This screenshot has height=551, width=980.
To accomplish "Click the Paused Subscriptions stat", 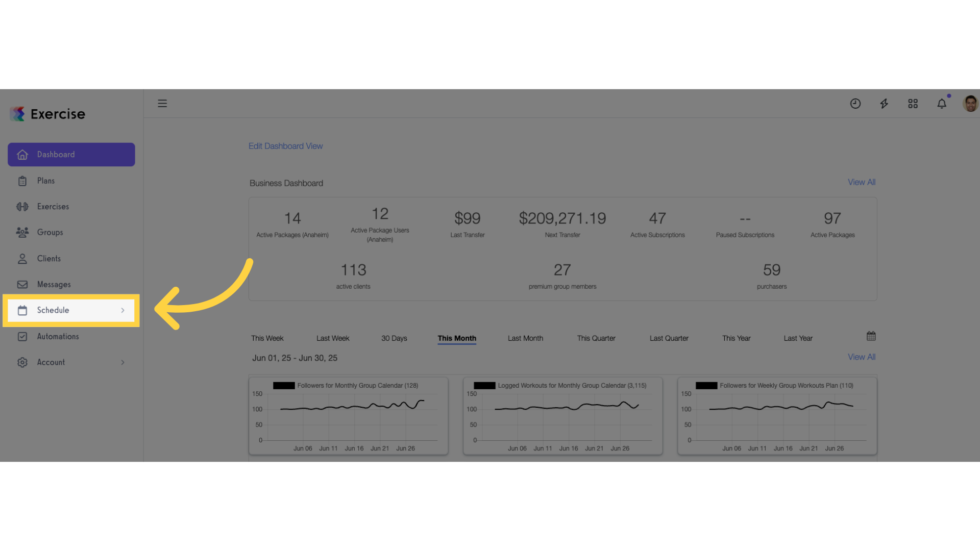I will click(745, 224).
